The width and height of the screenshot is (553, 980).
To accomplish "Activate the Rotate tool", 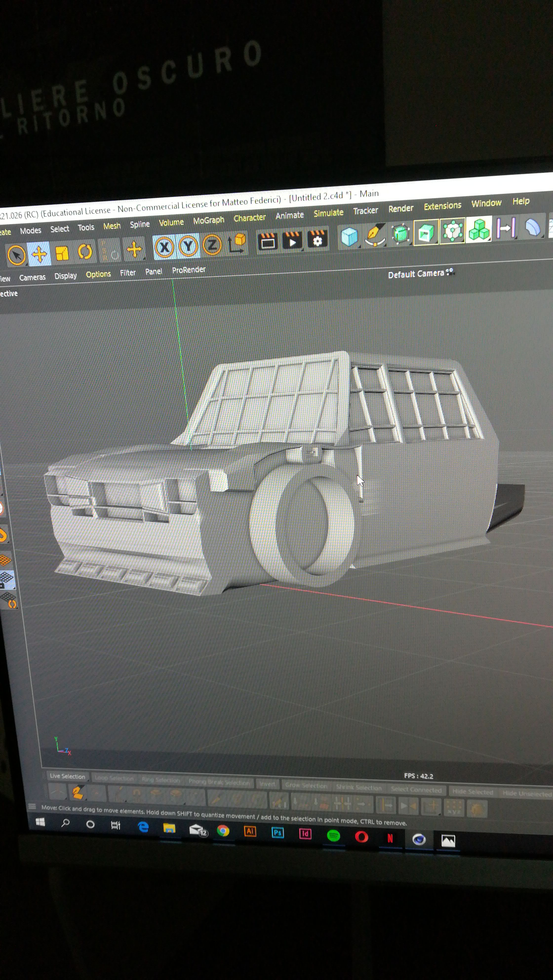I will pos(85,251).
